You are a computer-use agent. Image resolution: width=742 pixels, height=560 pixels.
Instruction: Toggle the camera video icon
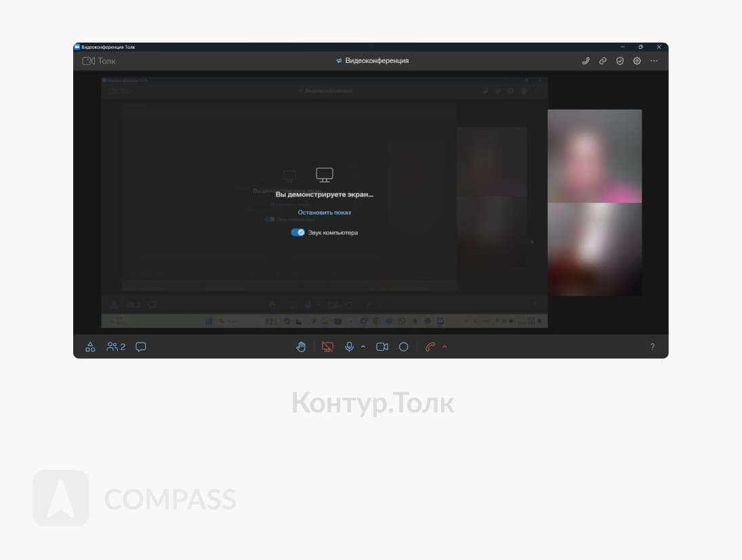coord(382,347)
